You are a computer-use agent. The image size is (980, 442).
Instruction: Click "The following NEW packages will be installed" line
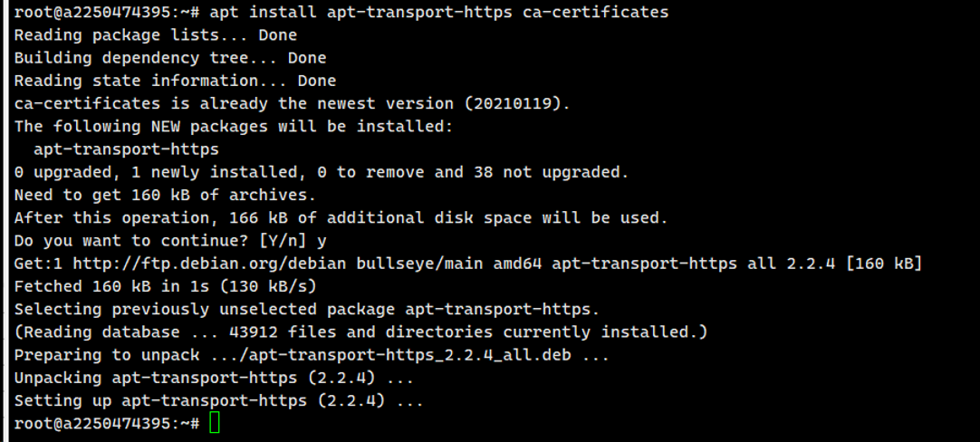coord(233,126)
